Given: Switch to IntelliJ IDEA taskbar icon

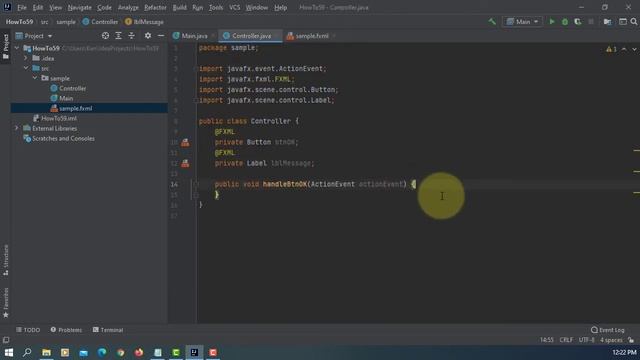Looking at the screenshot, I should coord(194,352).
